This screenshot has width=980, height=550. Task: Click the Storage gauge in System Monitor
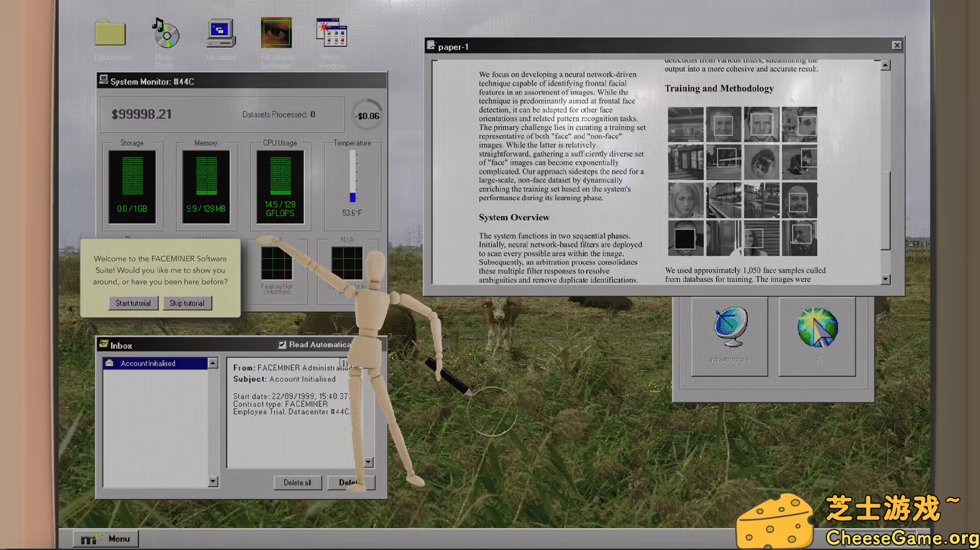click(132, 186)
